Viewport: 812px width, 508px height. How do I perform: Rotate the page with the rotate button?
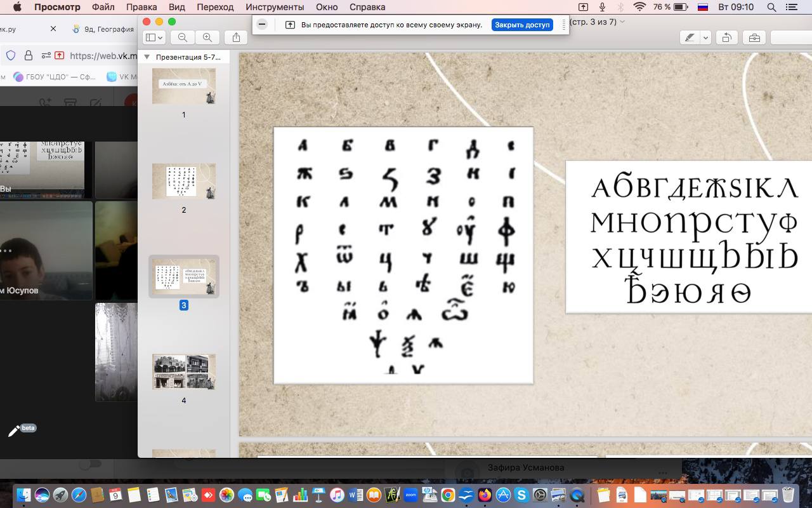tap(727, 38)
